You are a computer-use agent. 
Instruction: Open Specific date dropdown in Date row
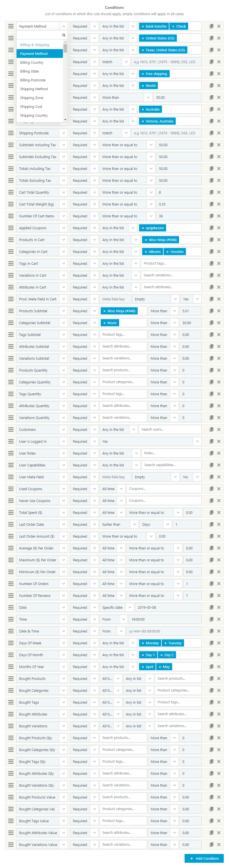click(129, 608)
